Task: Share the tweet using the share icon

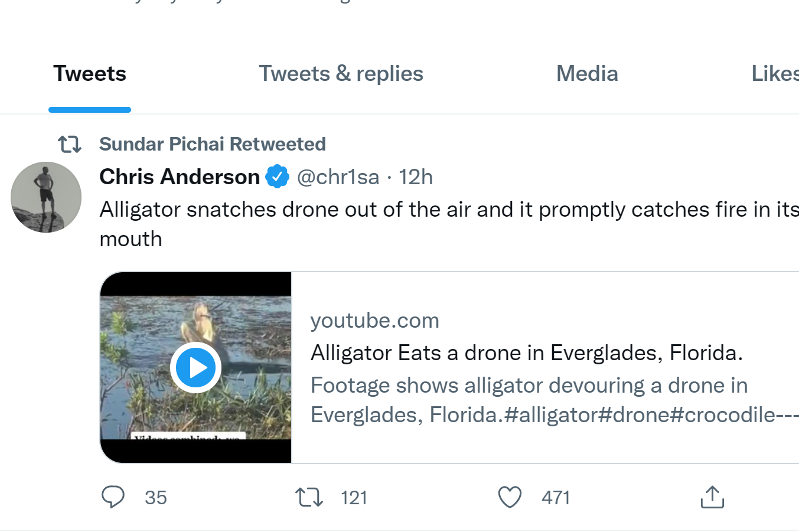Action: [x=712, y=497]
